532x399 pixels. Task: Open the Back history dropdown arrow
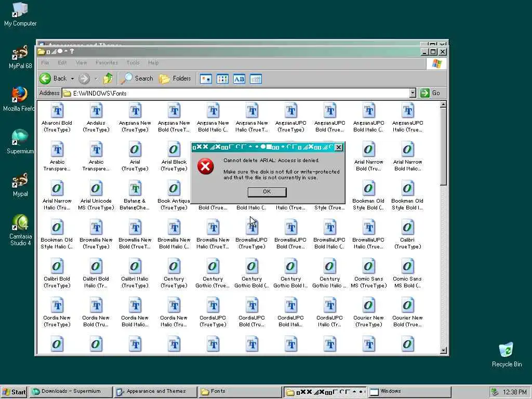pyautogui.click(x=72, y=79)
